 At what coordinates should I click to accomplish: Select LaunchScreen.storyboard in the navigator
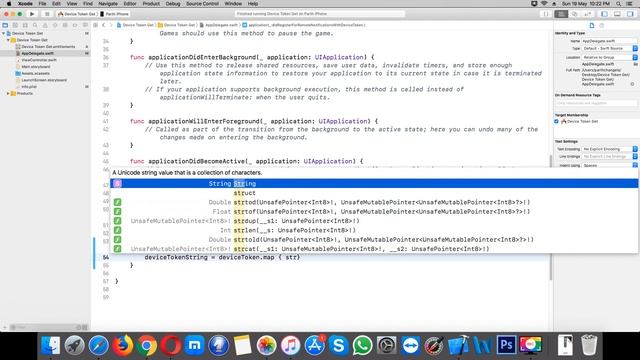[x=44, y=80]
